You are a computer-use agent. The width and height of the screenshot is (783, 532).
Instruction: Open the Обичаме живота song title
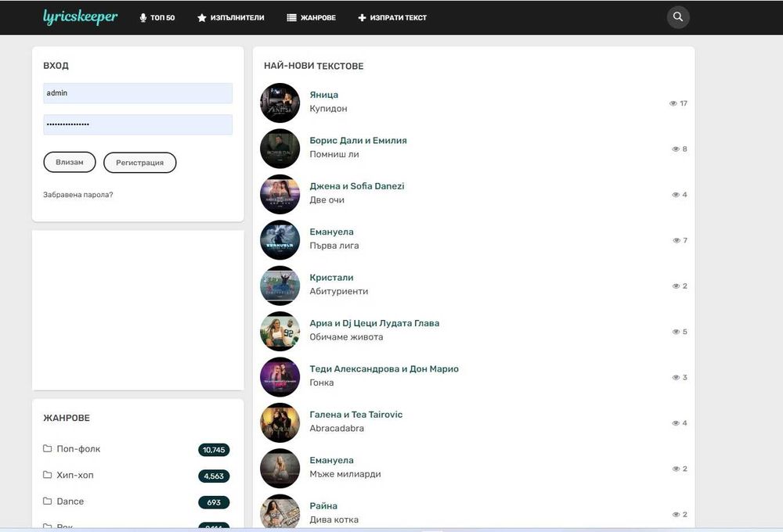(346, 337)
